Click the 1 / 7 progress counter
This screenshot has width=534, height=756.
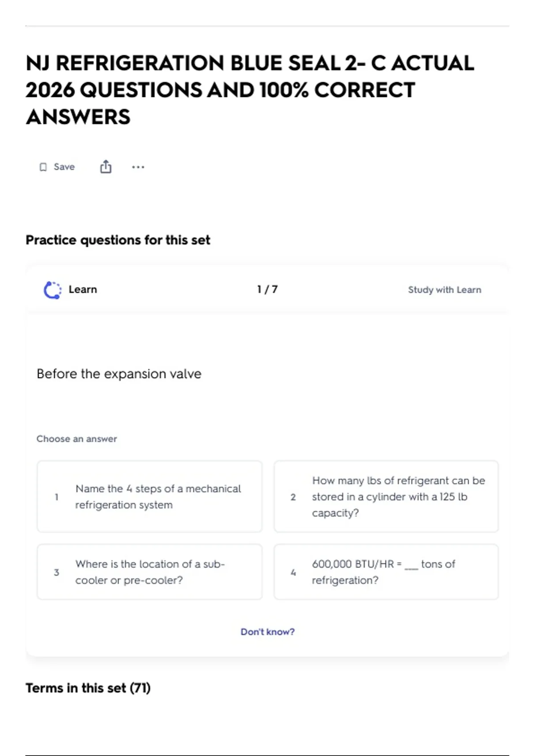point(267,290)
